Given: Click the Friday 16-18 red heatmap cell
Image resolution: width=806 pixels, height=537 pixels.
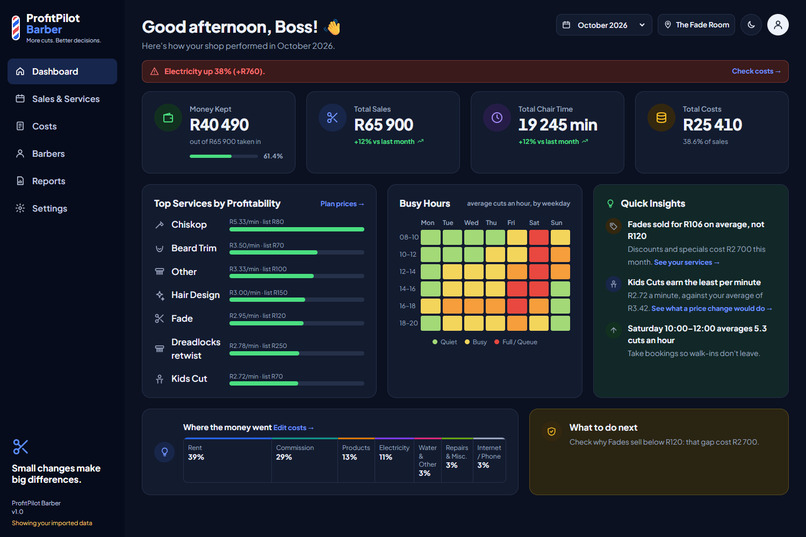Looking at the screenshot, I should pos(517,306).
